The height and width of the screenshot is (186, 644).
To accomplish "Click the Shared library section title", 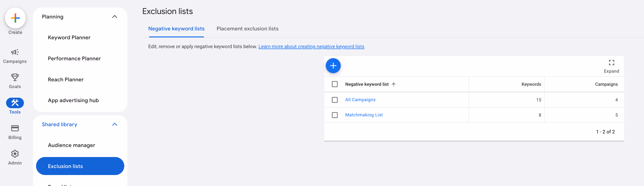I will [x=59, y=124].
